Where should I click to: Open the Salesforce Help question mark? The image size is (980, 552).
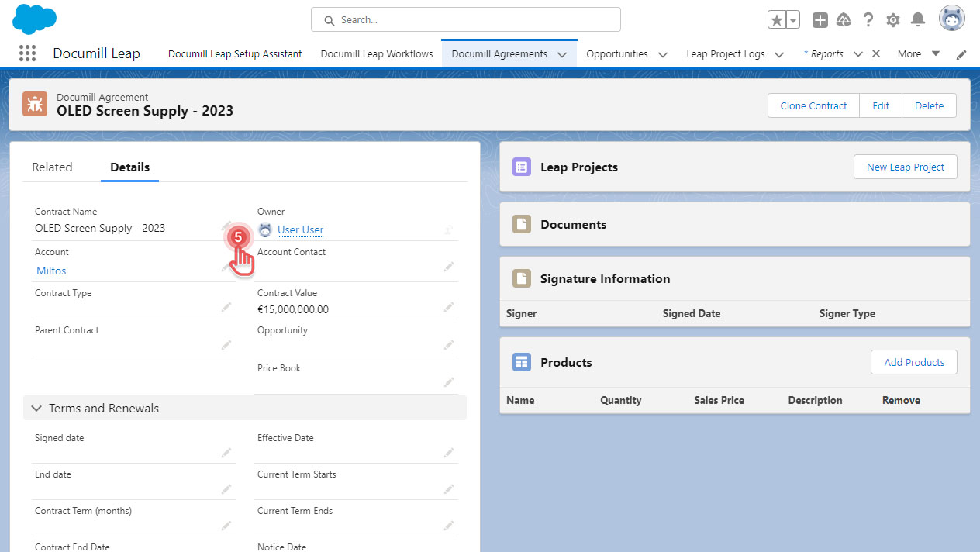(x=868, y=20)
